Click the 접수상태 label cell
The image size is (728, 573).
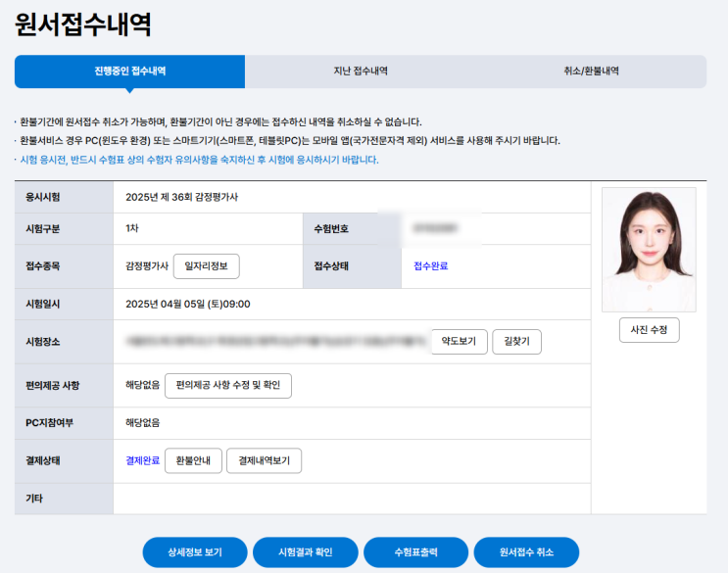tap(352, 266)
